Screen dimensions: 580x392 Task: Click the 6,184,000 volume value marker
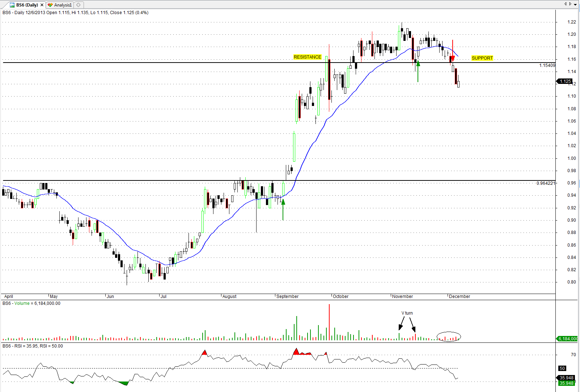(567, 339)
